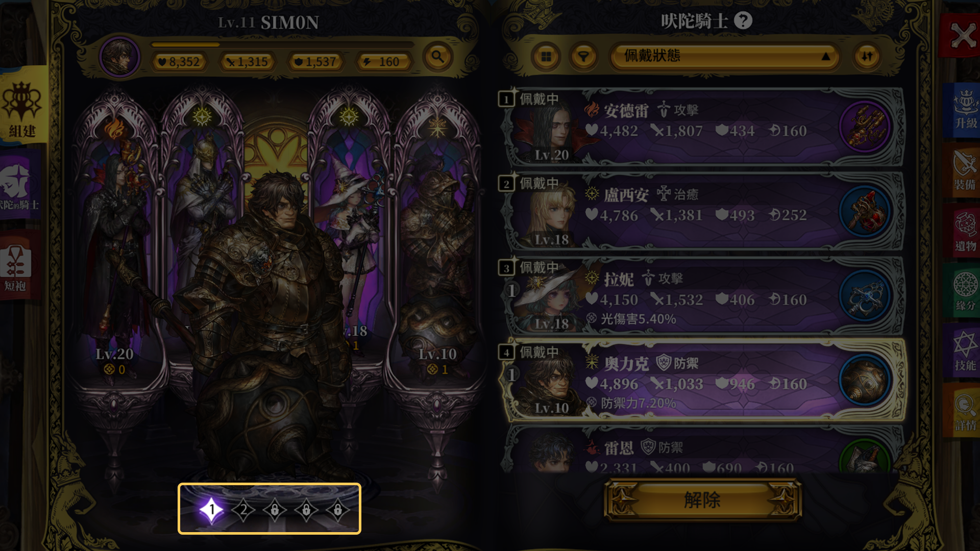This screenshot has width=980, height=551.
Task: Open 裝備 equipment sidebar icon
Action: 965,171
